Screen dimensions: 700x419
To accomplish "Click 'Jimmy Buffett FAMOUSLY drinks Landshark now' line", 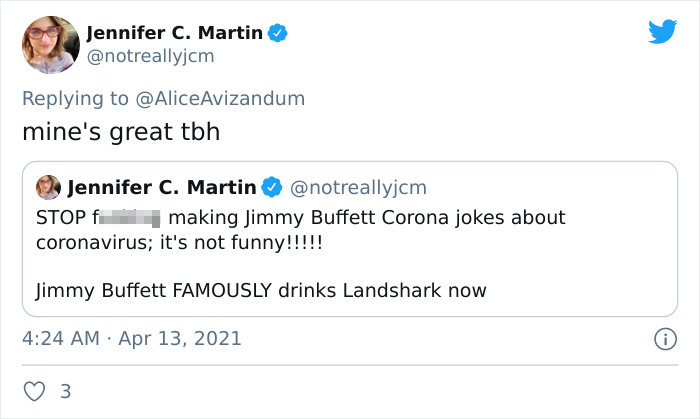I will (x=261, y=291).
